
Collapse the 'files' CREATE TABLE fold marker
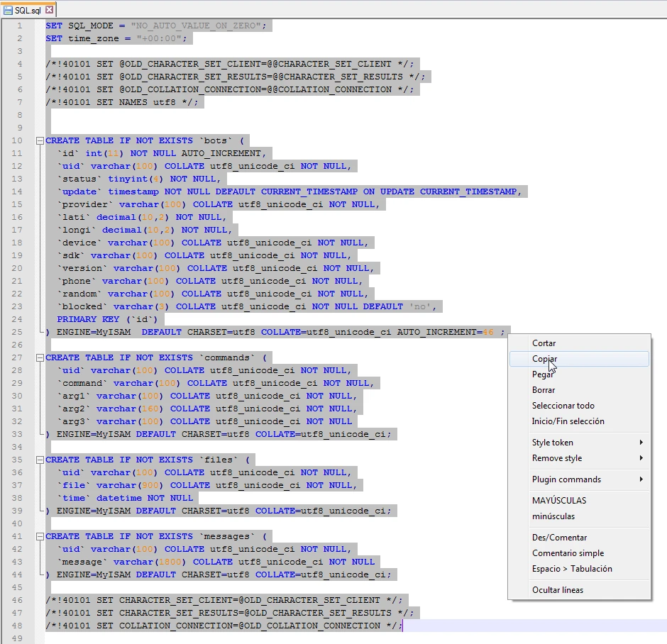coord(40,460)
